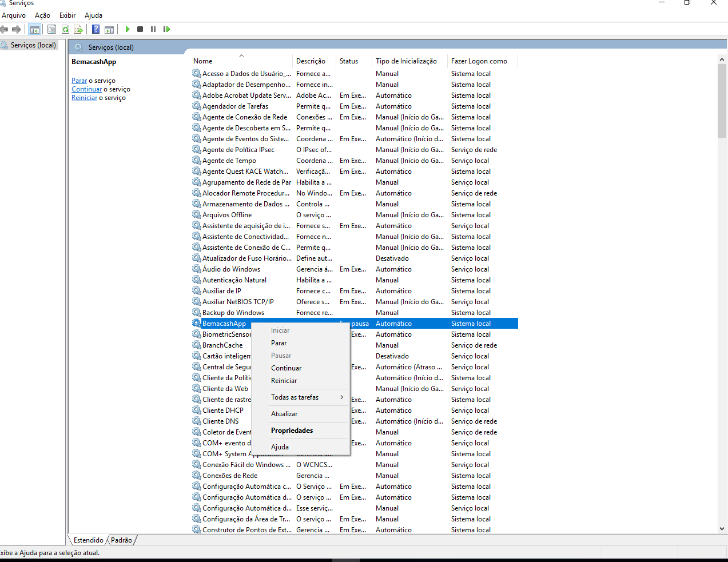Select the Conexão Fácil do Windows service

(x=355, y=465)
